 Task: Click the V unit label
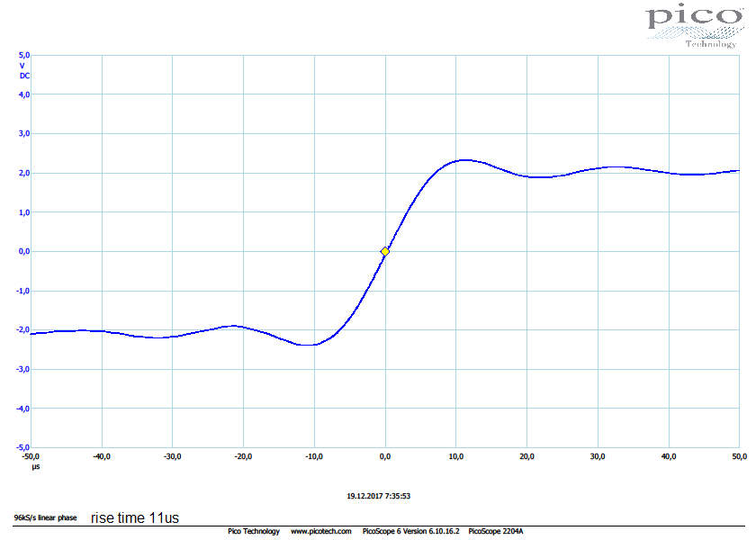click(x=22, y=66)
